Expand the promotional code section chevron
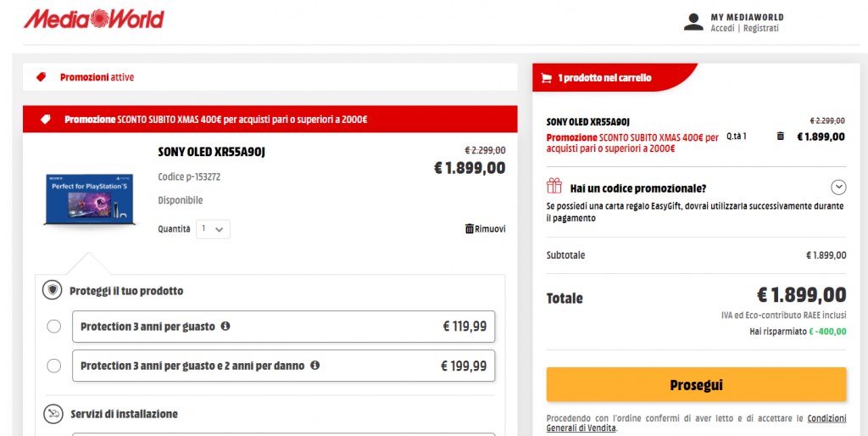 [x=838, y=187]
